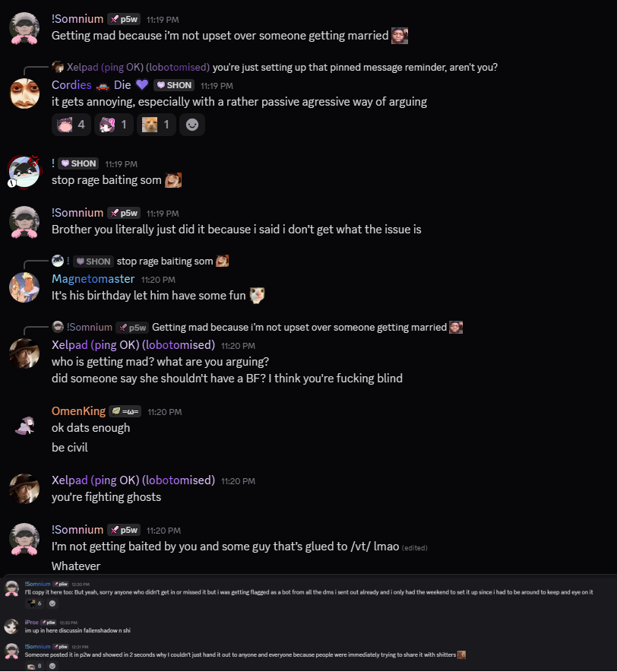Click the OmenKing username
617x672 pixels.
78,411
